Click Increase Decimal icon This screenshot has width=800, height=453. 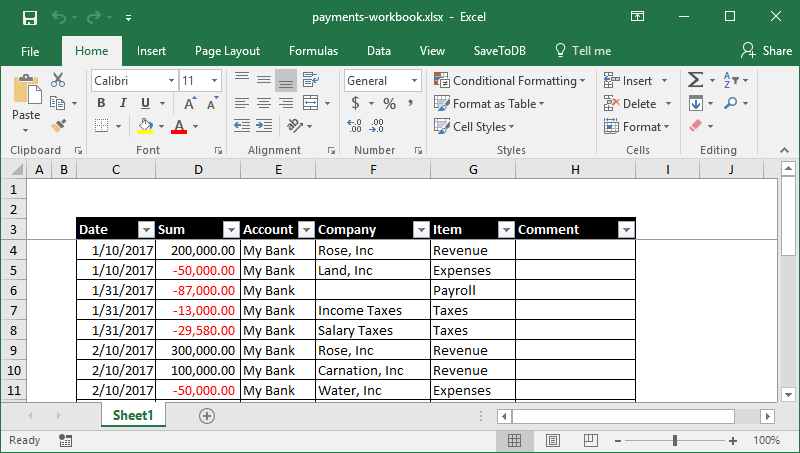[x=354, y=125]
